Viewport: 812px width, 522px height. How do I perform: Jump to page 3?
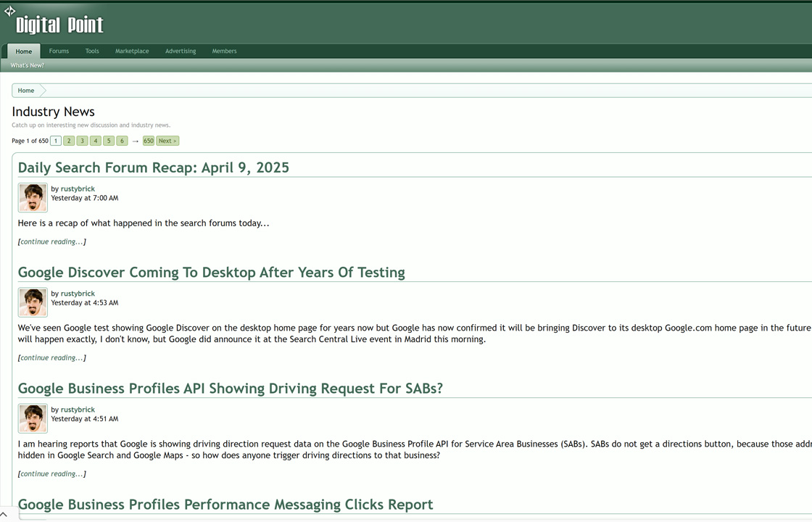(83, 141)
